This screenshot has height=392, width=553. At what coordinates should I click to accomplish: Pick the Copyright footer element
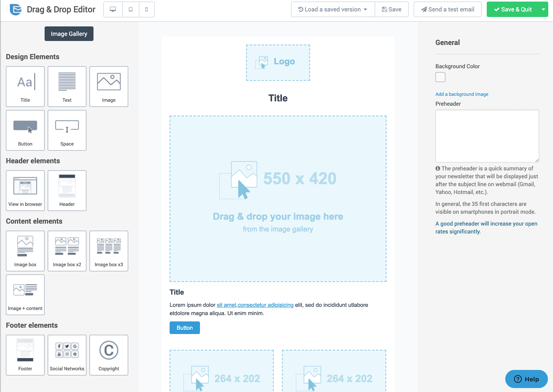(109, 355)
